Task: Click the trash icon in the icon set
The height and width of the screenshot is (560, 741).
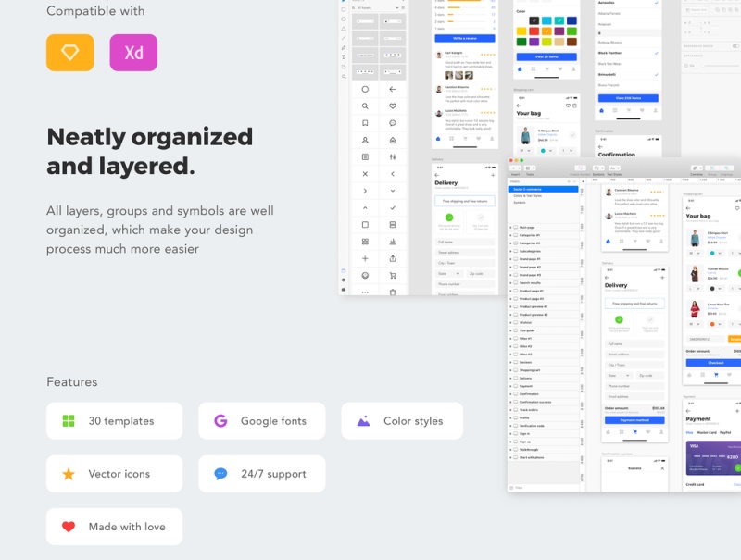Action: click(x=393, y=291)
